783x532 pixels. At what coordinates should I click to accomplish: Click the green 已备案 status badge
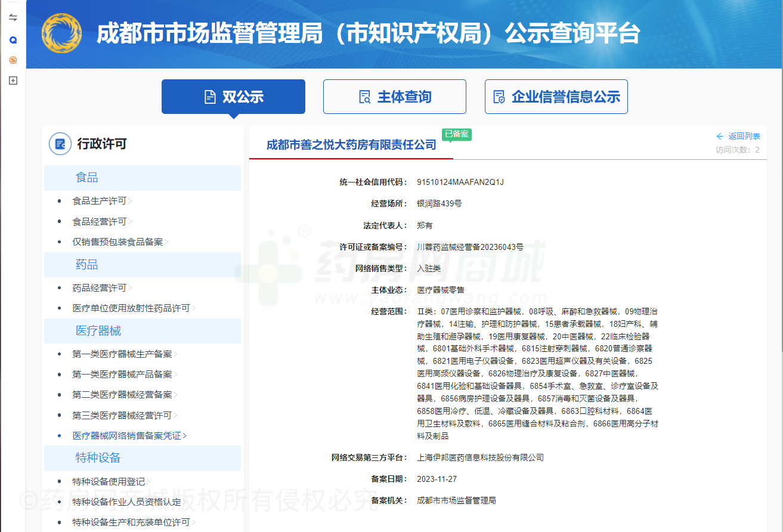point(456,134)
